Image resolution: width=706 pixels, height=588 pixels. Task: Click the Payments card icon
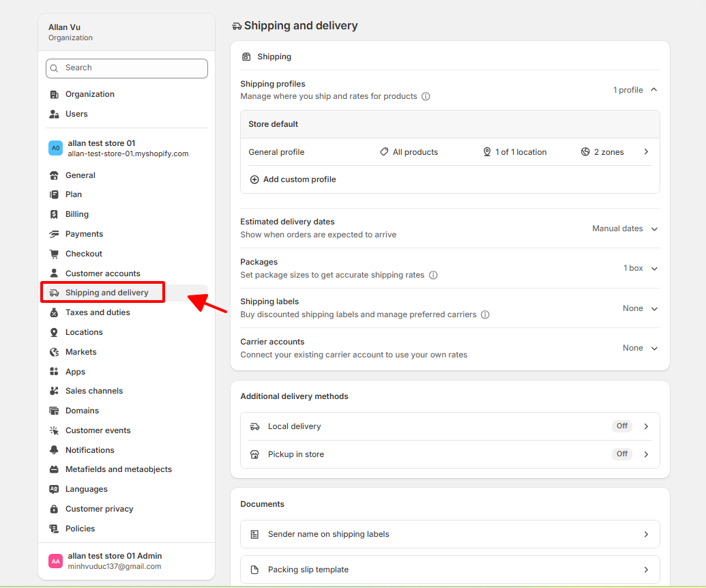(x=54, y=234)
